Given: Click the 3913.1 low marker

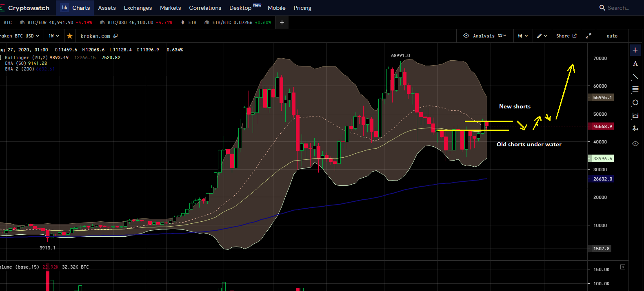Looking at the screenshot, I should click(47, 248).
